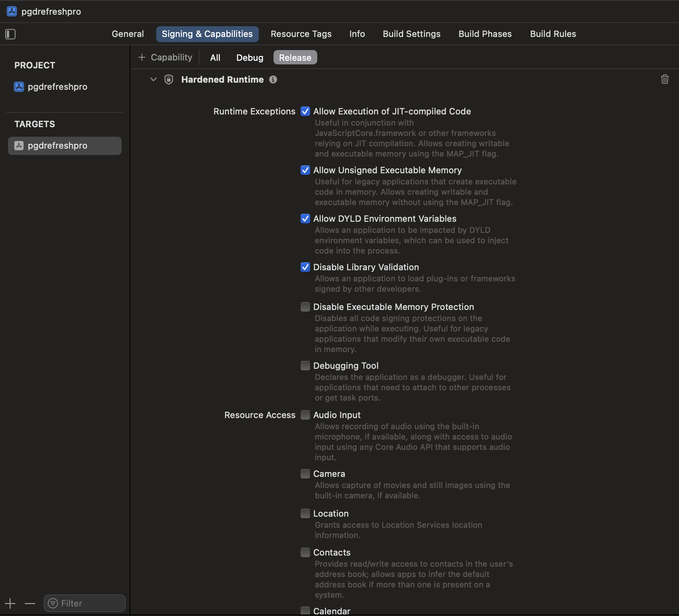Click the filter icon in the Filter field
Image resolution: width=679 pixels, height=616 pixels.
click(x=53, y=604)
